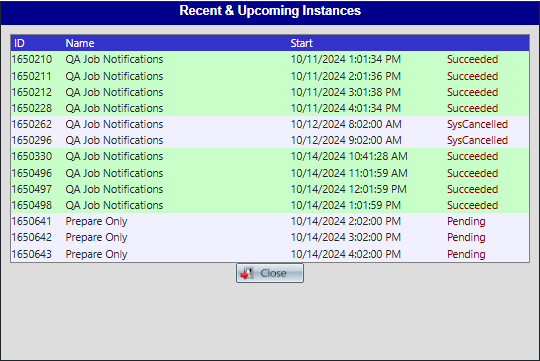Click start time 10/14/2024 11:01:59 AM
The height and width of the screenshot is (361, 540).
click(x=349, y=173)
